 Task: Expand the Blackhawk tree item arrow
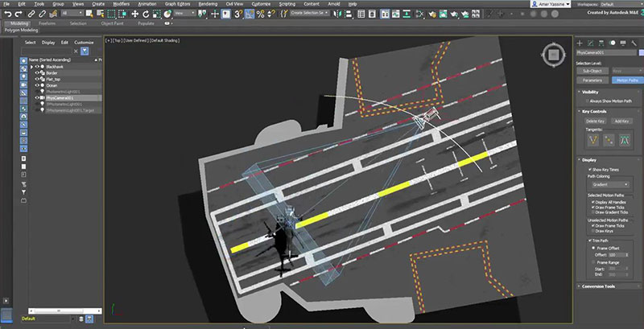point(32,66)
